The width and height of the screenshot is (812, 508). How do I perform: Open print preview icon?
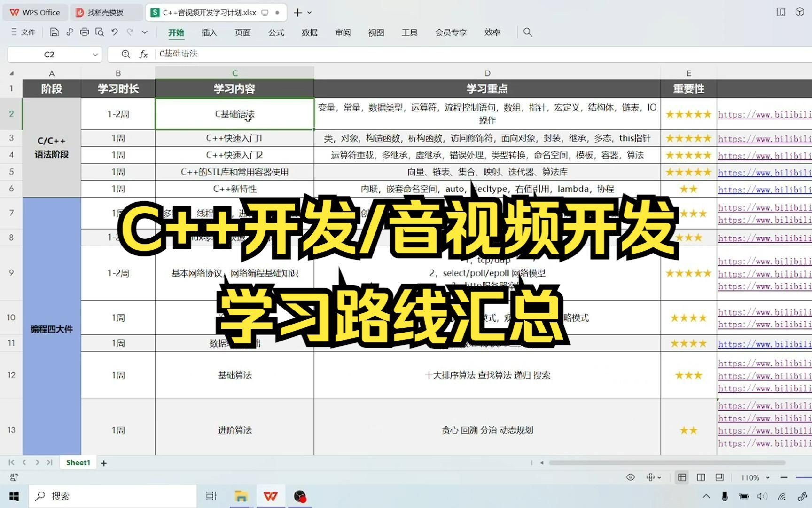100,32
